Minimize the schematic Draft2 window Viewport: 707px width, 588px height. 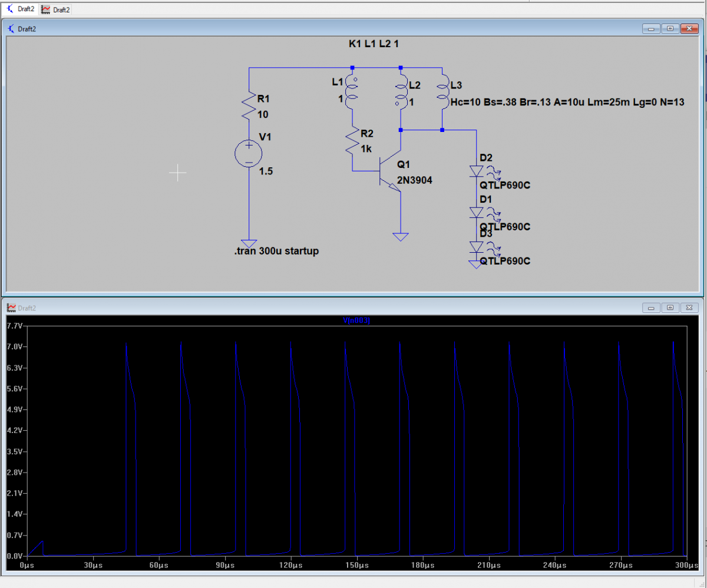point(652,28)
